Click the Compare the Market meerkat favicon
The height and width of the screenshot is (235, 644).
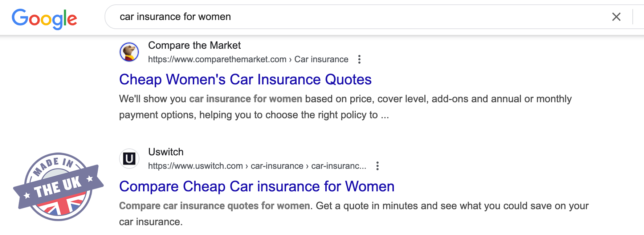[129, 52]
